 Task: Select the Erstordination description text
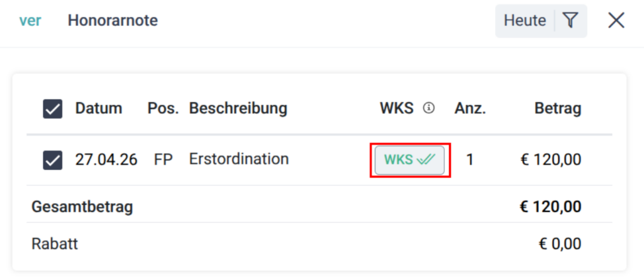pos(238,159)
